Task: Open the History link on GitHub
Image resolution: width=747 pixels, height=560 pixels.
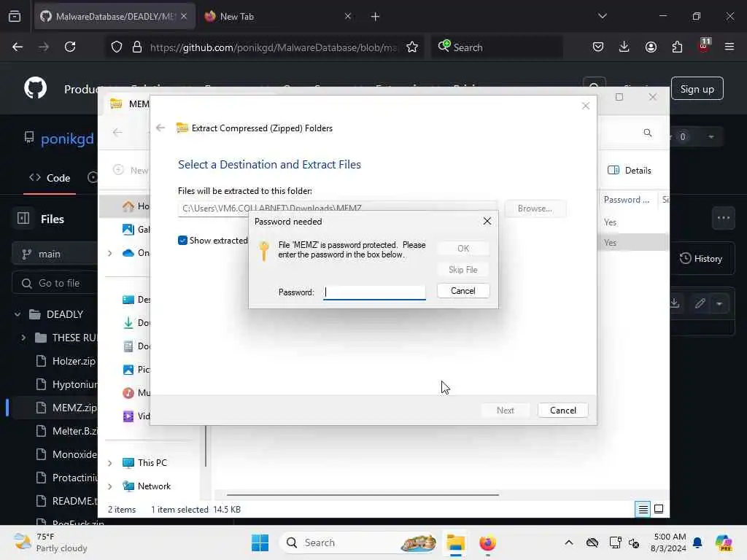Action: 701,259
